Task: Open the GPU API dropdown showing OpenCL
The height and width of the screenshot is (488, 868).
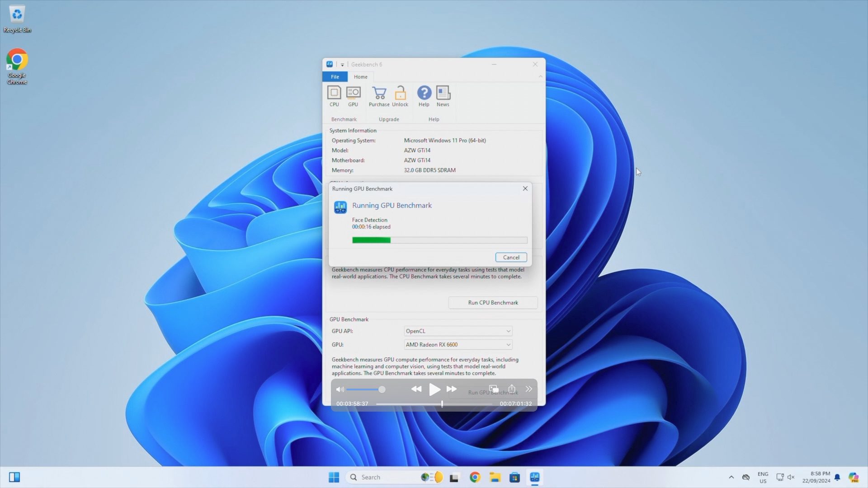Action: pyautogui.click(x=458, y=331)
